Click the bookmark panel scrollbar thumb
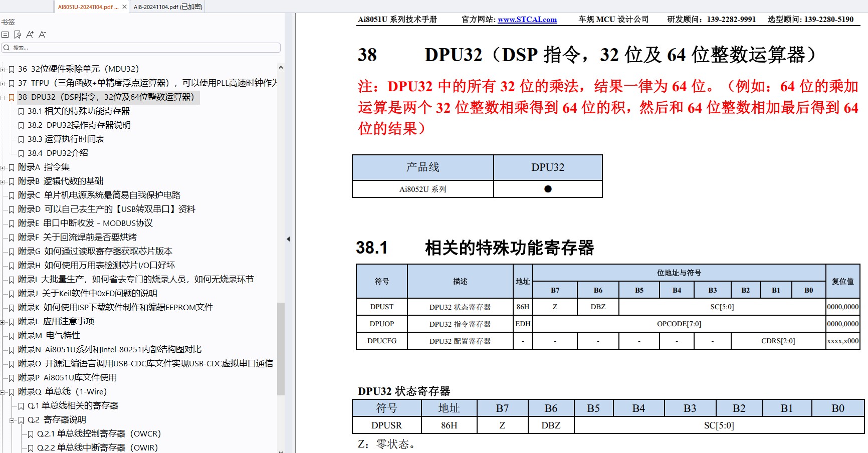Viewport: 868px width, 453px height. [281, 349]
